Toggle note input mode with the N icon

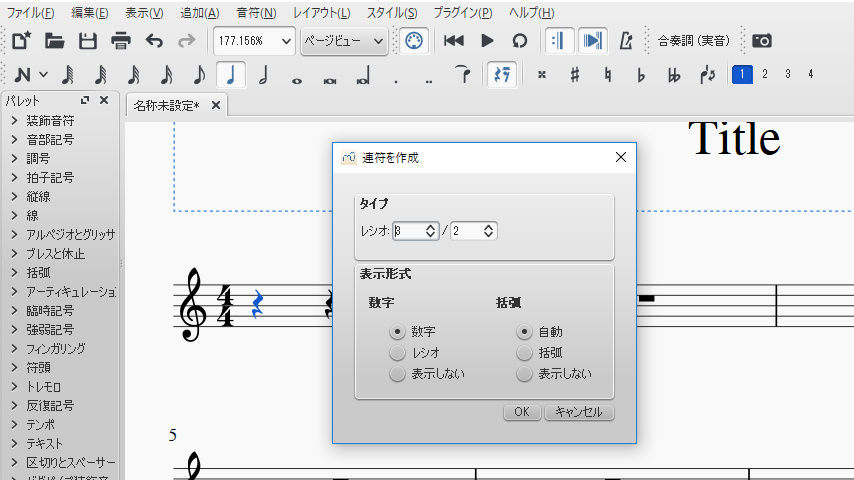pos(22,75)
